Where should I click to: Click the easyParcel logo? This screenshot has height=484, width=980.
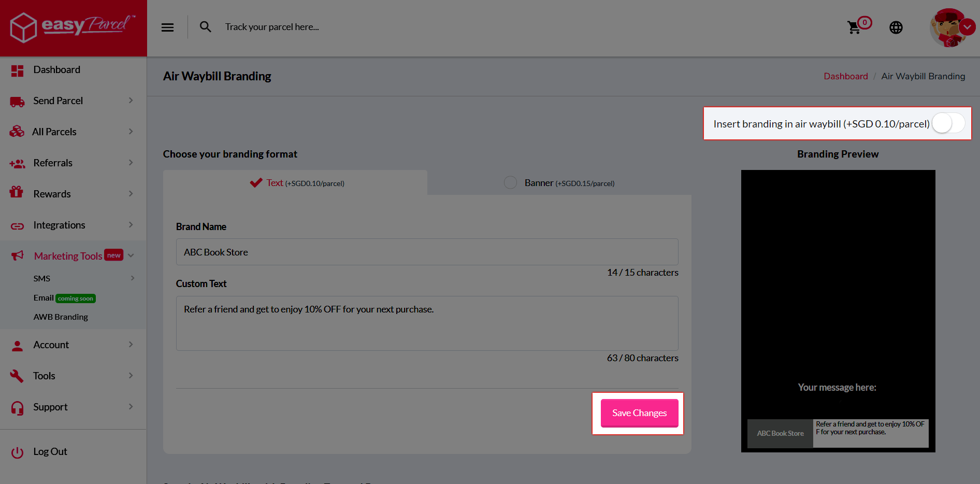pyautogui.click(x=71, y=27)
